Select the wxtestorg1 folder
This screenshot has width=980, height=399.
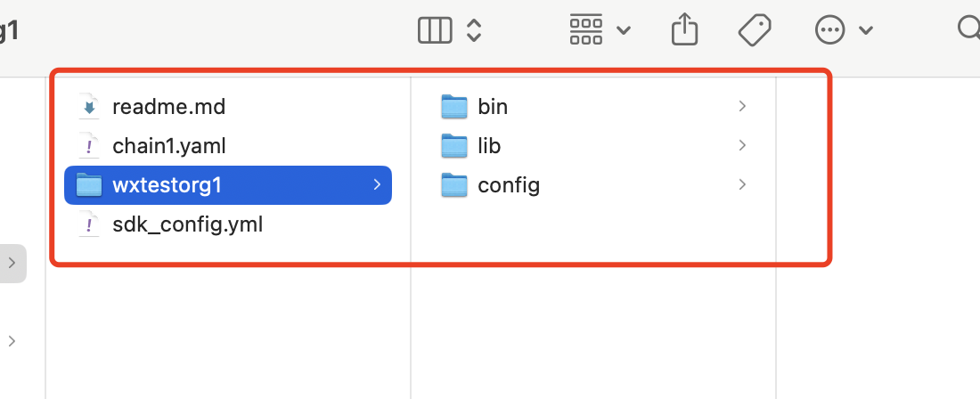pyautogui.click(x=228, y=185)
